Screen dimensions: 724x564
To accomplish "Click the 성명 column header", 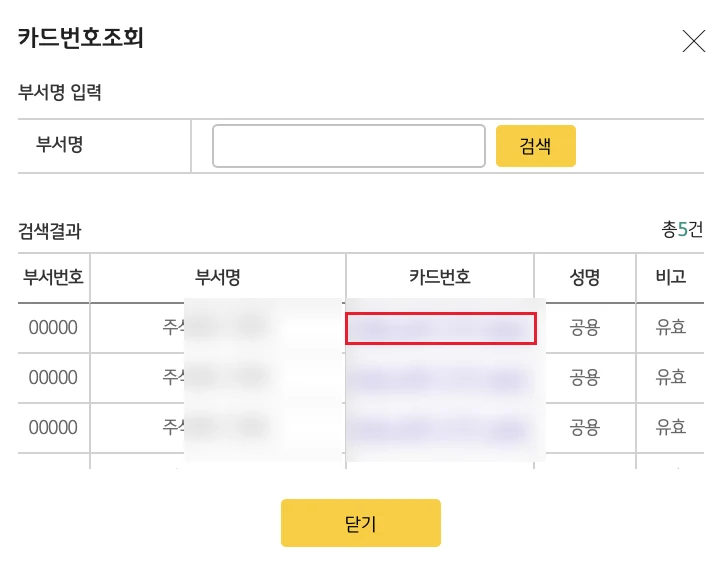I will point(585,277).
